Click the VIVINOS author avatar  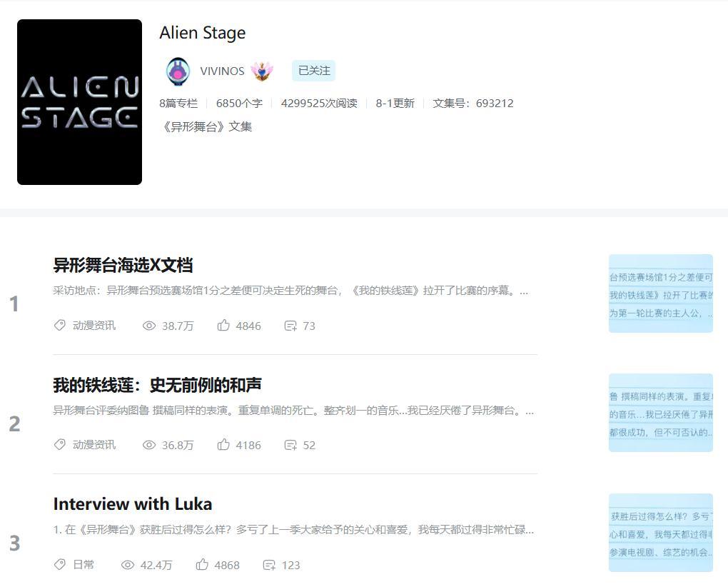pyautogui.click(x=178, y=71)
